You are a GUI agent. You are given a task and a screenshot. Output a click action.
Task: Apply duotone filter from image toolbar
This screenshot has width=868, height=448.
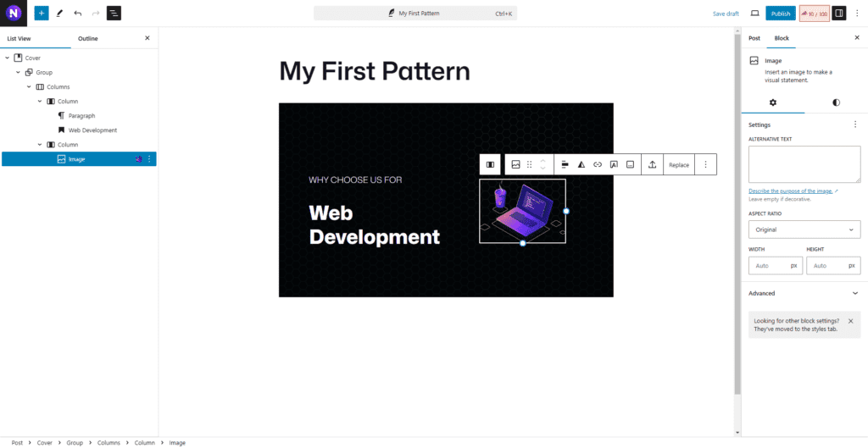point(581,164)
